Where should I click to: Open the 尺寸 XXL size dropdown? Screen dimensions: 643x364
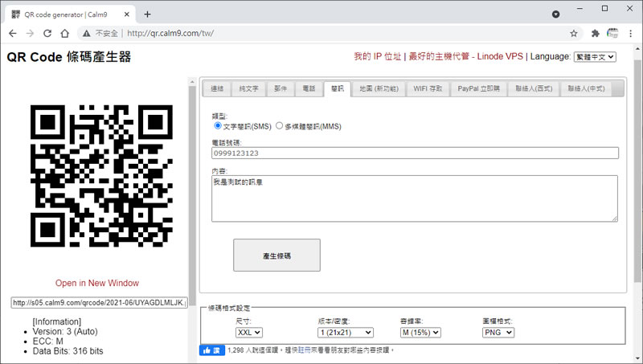(x=249, y=333)
